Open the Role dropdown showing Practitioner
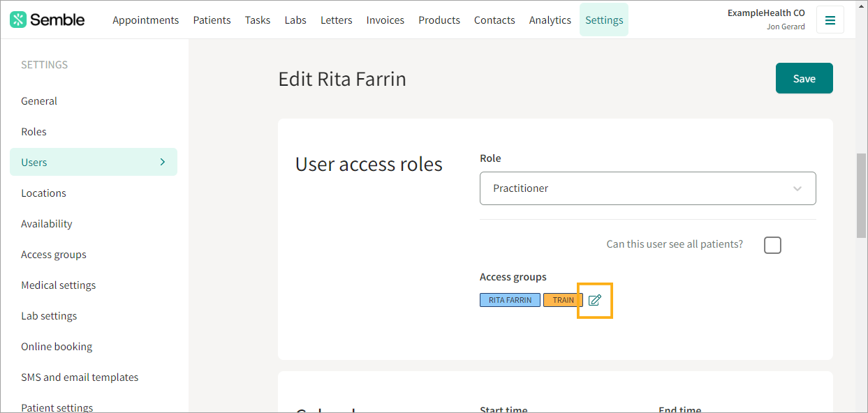Viewport: 868px width, 413px height. click(x=648, y=188)
